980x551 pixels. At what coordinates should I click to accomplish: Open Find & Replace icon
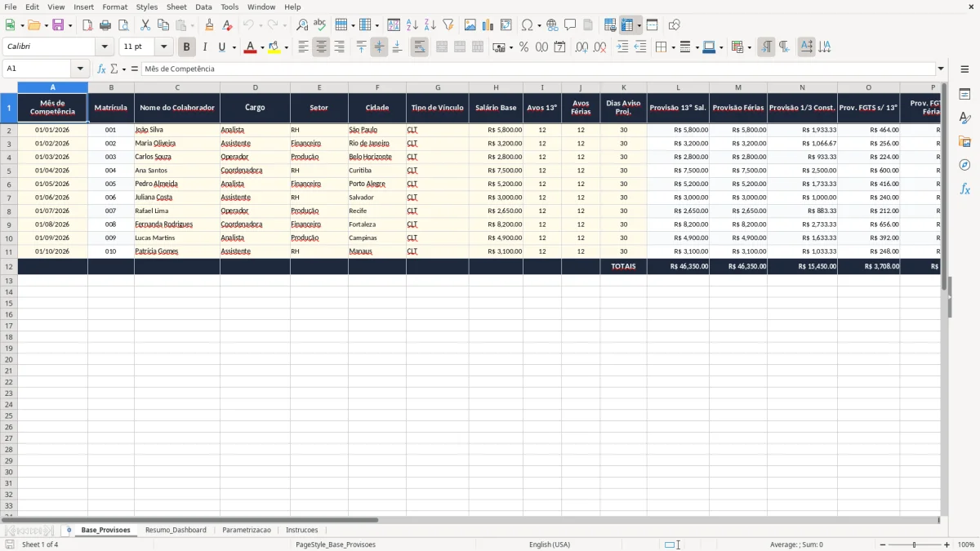click(x=302, y=25)
